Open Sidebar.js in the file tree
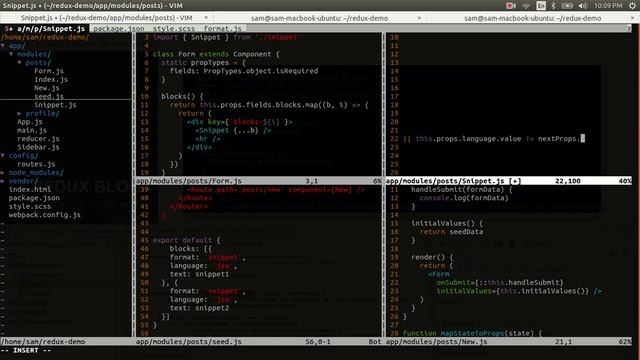 point(38,147)
